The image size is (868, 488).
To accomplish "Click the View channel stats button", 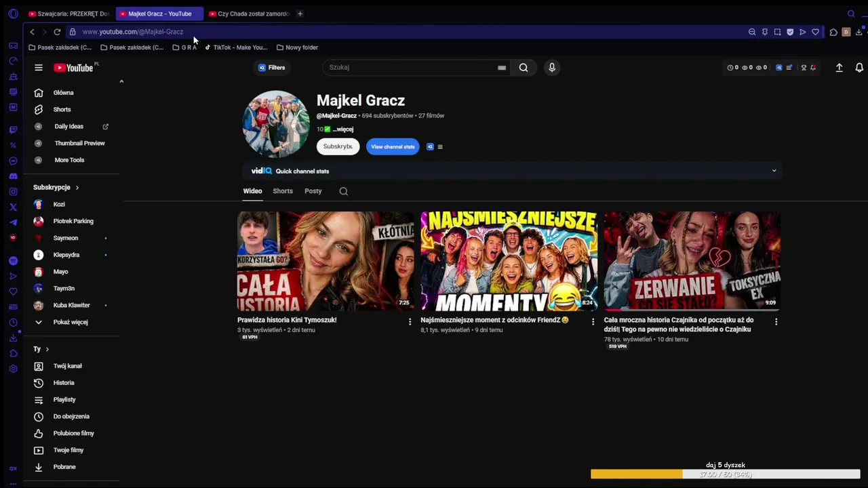I will tap(393, 146).
